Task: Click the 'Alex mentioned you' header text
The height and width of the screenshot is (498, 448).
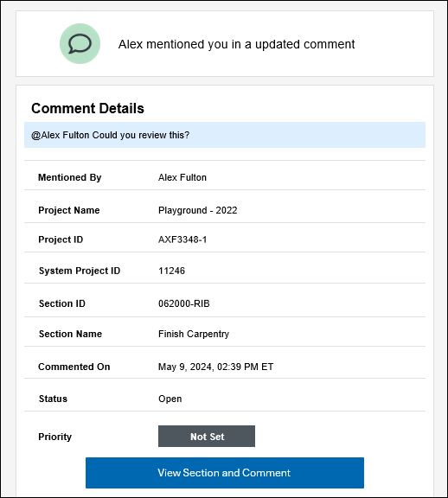Action: tap(236, 44)
